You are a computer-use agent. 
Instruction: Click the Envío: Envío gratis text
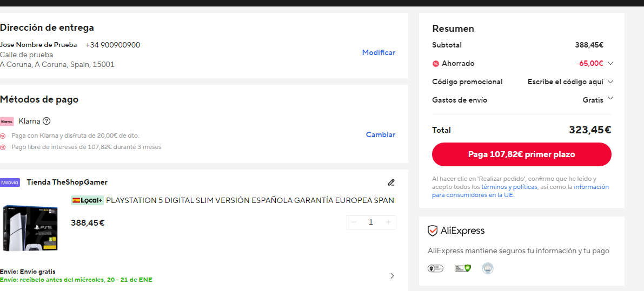point(28,272)
